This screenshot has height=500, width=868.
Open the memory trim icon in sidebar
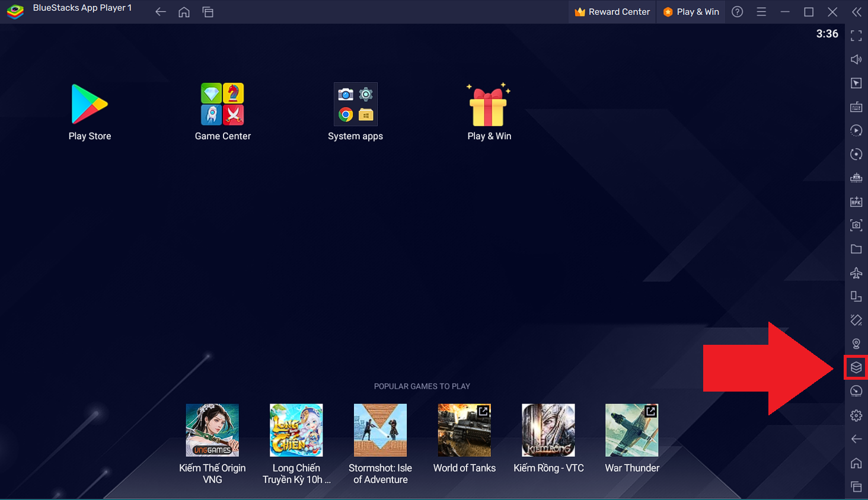(x=856, y=178)
